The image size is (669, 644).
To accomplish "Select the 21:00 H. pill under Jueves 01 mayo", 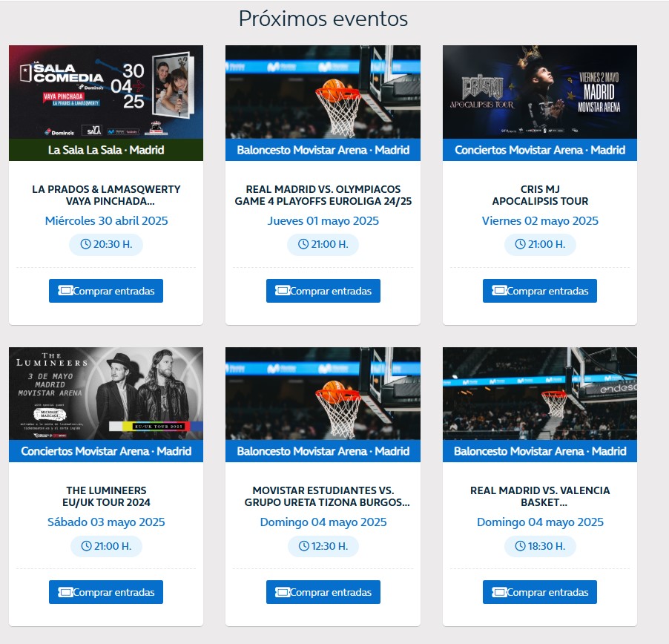I will tap(323, 245).
